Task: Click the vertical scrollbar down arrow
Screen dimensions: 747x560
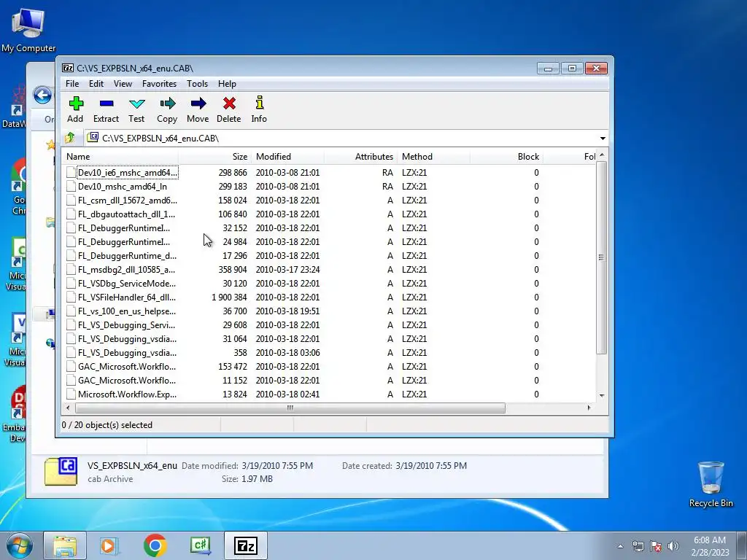Action: click(602, 396)
